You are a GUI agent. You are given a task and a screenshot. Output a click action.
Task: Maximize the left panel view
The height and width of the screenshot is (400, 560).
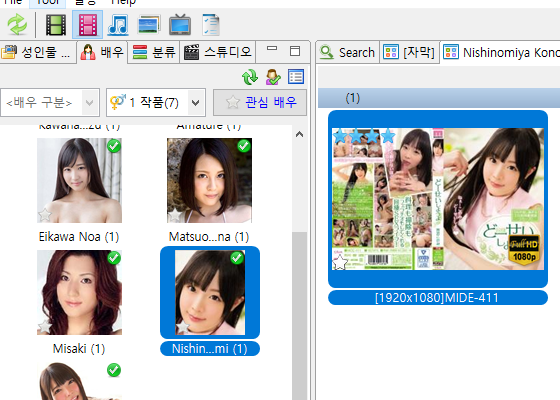(x=295, y=51)
